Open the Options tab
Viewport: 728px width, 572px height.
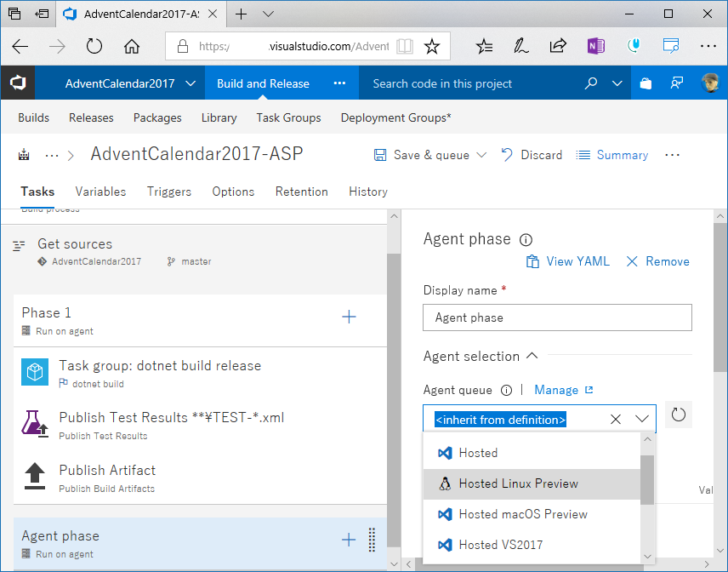tap(233, 192)
